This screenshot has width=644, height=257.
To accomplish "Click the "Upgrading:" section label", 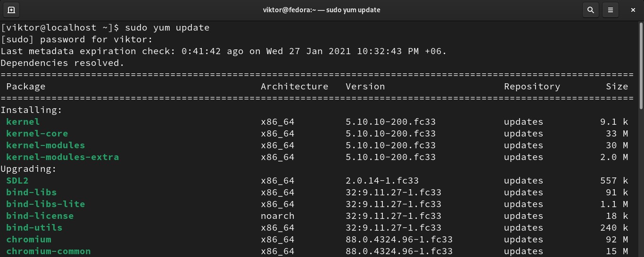I will pos(28,169).
